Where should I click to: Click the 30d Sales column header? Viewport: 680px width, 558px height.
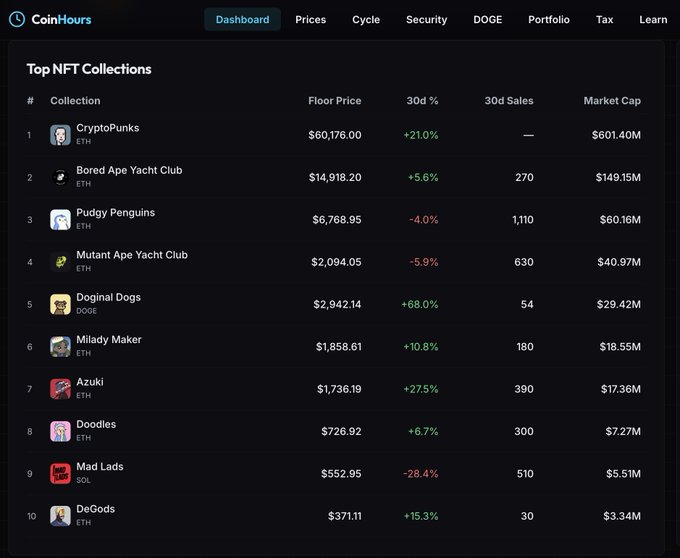coord(509,101)
